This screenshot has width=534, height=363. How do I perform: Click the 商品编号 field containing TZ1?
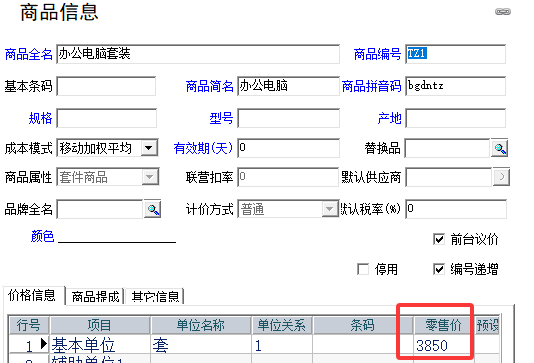click(x=455, y=54)
